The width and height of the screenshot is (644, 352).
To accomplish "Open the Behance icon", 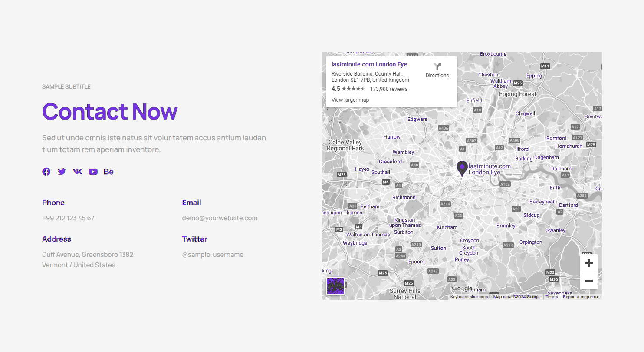I will click(x=108, y=172).
